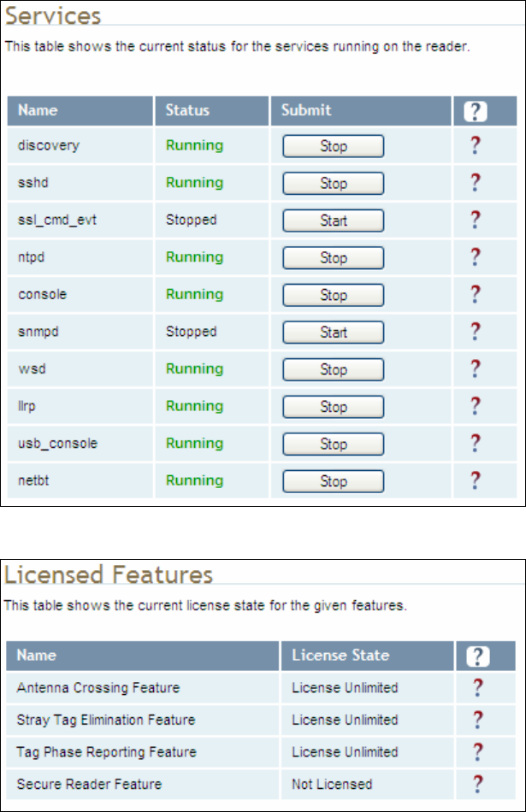Click the sshd service name

pyautogui.click(x=33, y=183)
